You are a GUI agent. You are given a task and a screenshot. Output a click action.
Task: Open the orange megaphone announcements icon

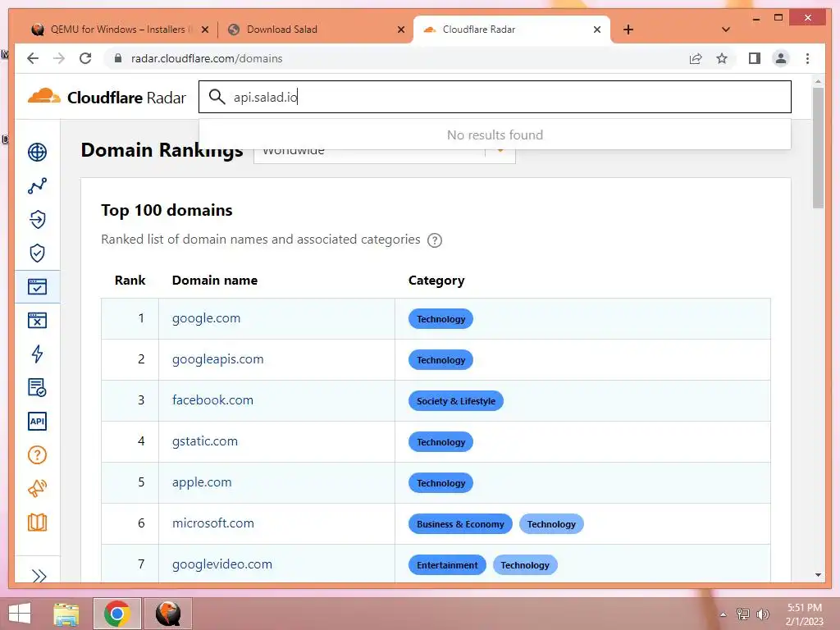pyautogui.click(x=37, y=489)
